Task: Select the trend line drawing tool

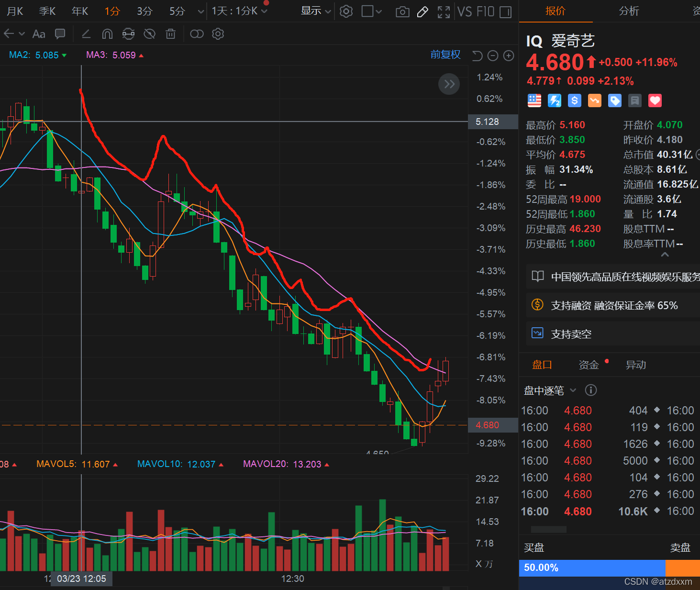Action: click(x=87, y=33)
